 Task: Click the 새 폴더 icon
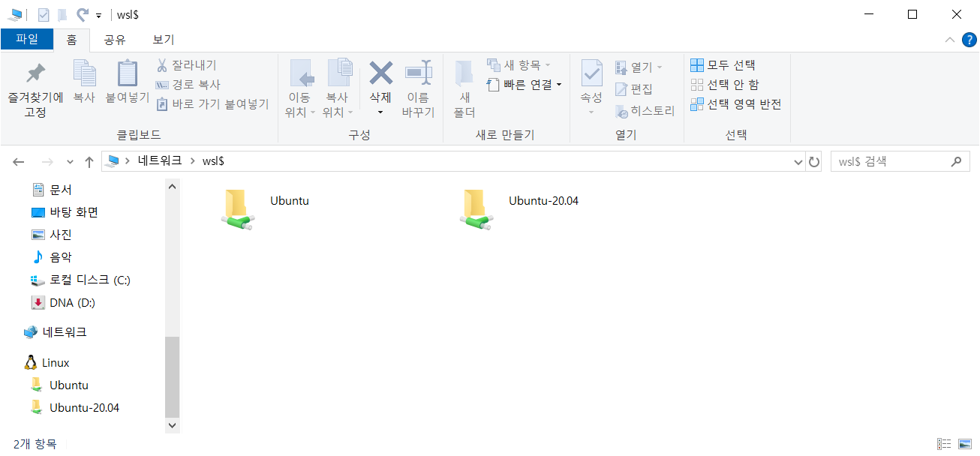464,73
